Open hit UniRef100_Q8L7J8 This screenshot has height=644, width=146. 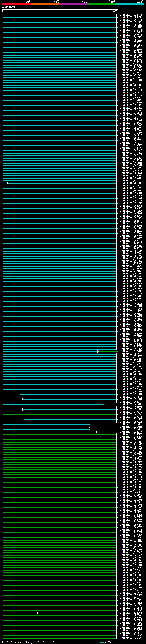click(131, 30)
